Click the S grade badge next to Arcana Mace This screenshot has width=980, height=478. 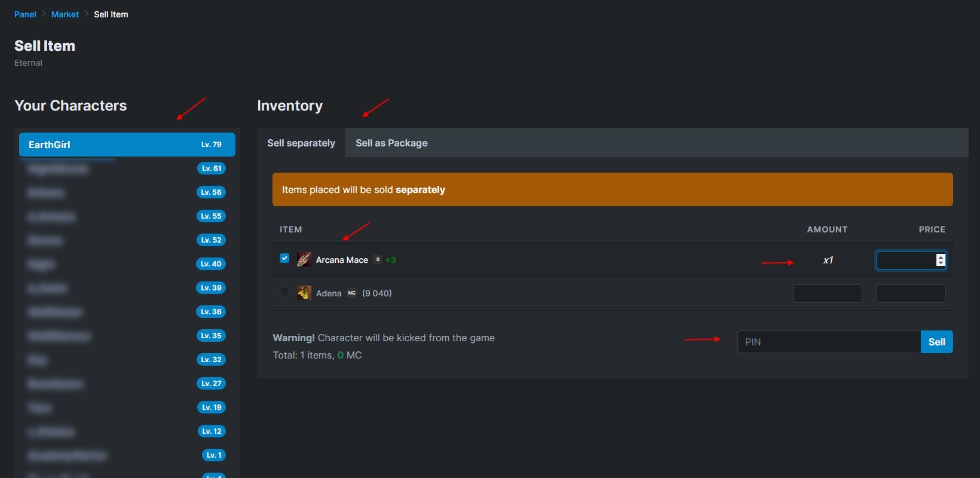tap(378, 259)
